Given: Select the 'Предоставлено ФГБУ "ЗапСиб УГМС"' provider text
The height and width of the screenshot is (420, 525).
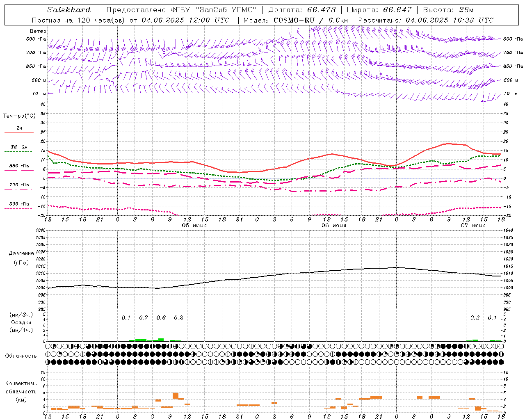Looking at the screenshot, I should coord(181,10).
